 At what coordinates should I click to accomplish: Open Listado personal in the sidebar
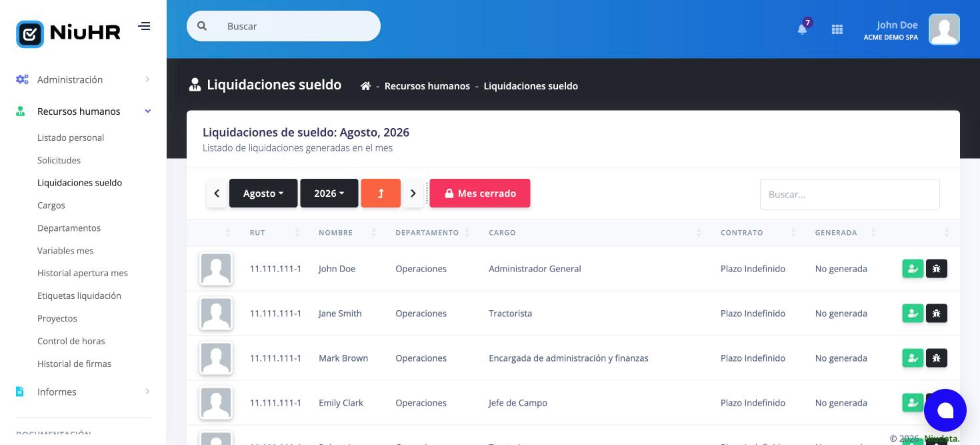tap(71, 137)
